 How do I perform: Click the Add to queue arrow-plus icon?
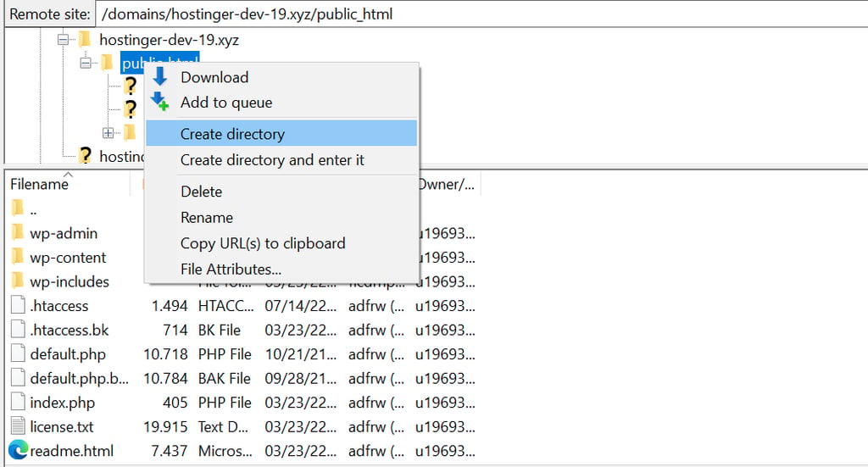point(160,101)
